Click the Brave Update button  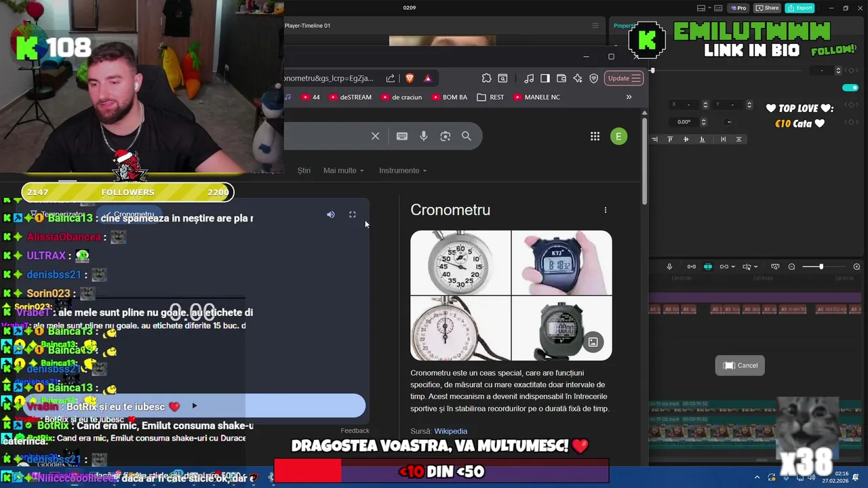pos(624,79)
